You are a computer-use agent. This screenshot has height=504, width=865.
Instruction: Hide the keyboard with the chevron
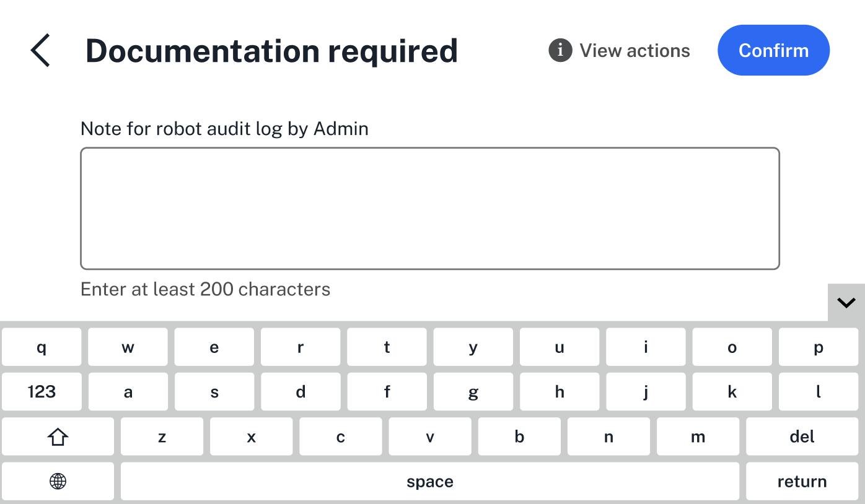point(846,303)
